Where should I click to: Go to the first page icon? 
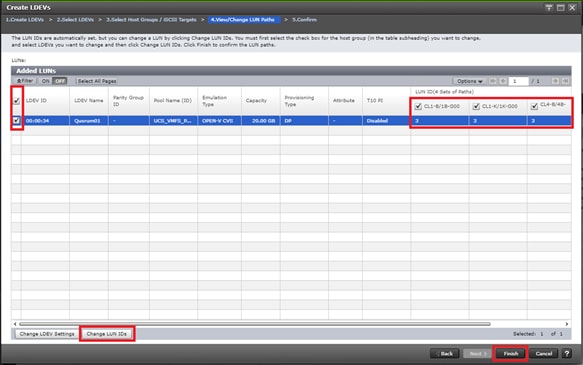coord(493,81)
